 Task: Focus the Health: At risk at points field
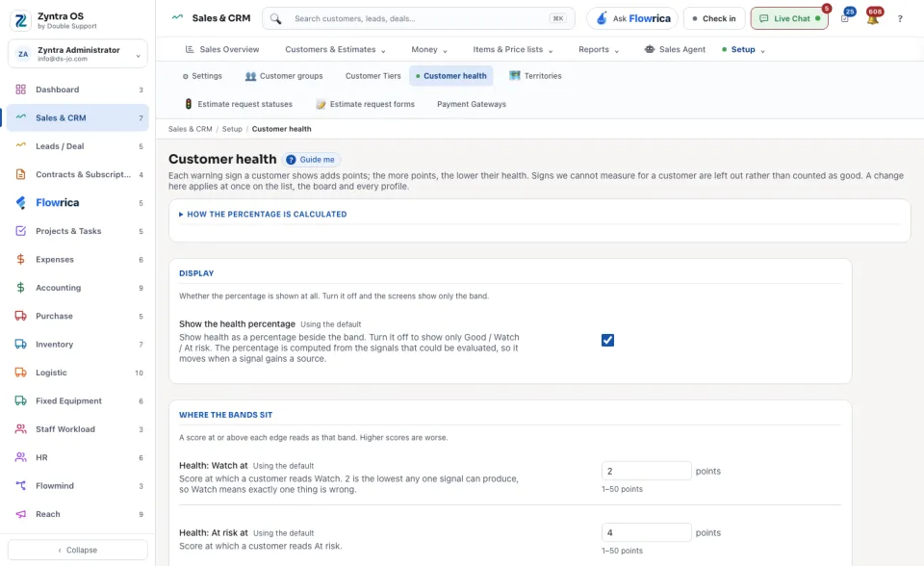(x=646, y=532)
